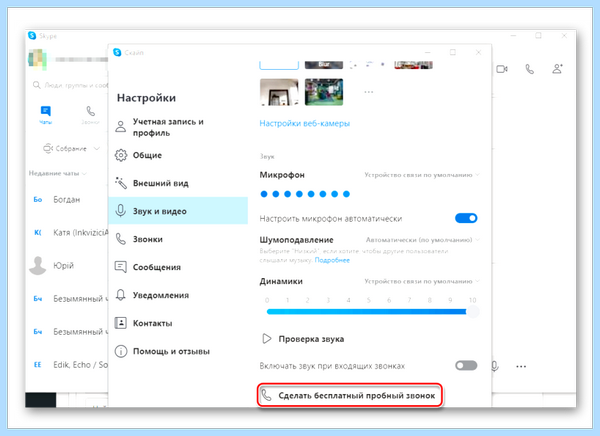Viewport: 600px width, 436px height.
Task: Open the Динамики device dropdown
Action: coord(421,281)
